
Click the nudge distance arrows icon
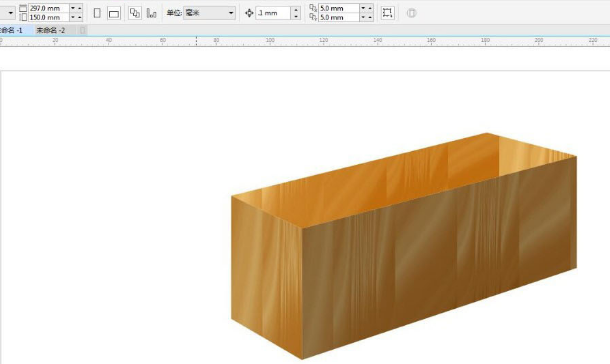(249, 13)
